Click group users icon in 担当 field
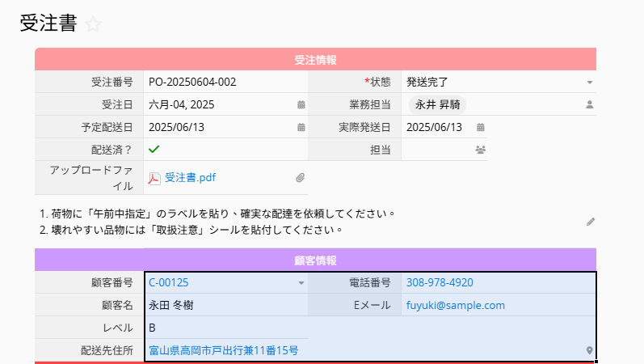 tap(481, 150)
